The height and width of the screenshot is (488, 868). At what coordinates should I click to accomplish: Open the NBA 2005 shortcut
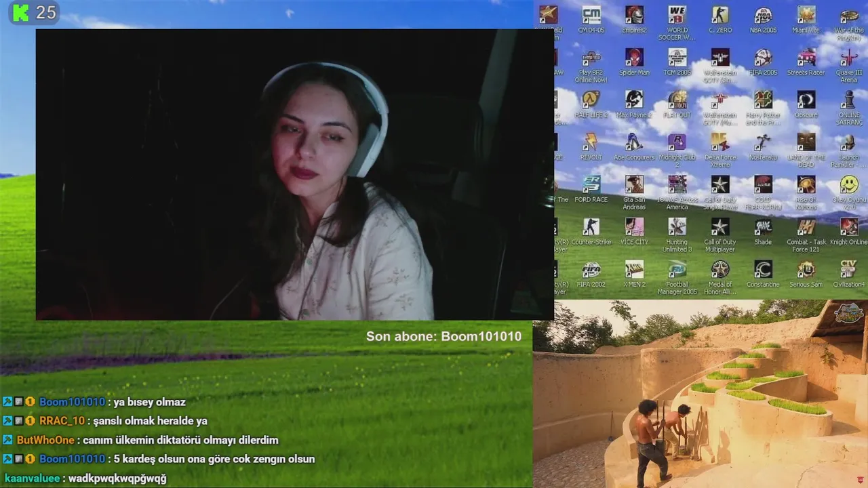click(x=763, y=20)
